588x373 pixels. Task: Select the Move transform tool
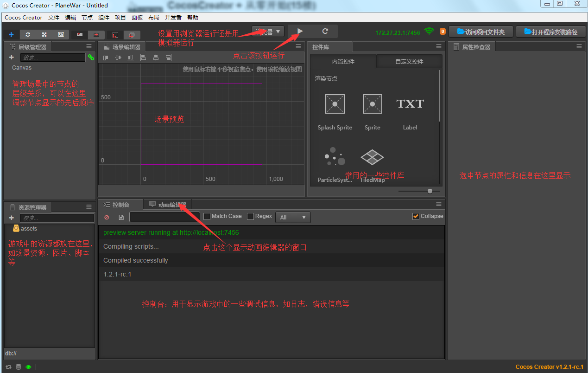coord(12,34)
